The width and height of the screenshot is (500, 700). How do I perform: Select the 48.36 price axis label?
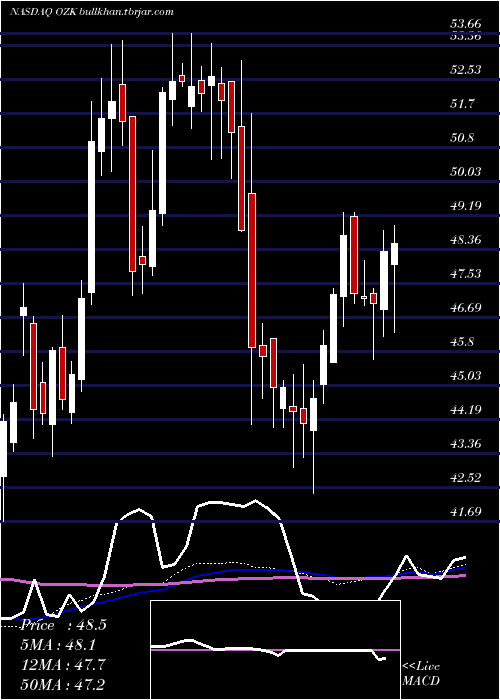click(x=466, y=240)
